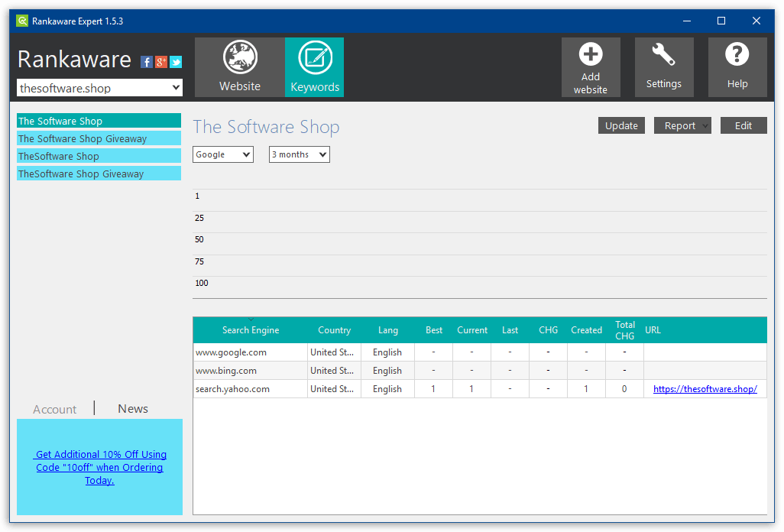Switch to the Website view
The height and width of the screenshot is (532, 784).
click(x=239, y=66)
